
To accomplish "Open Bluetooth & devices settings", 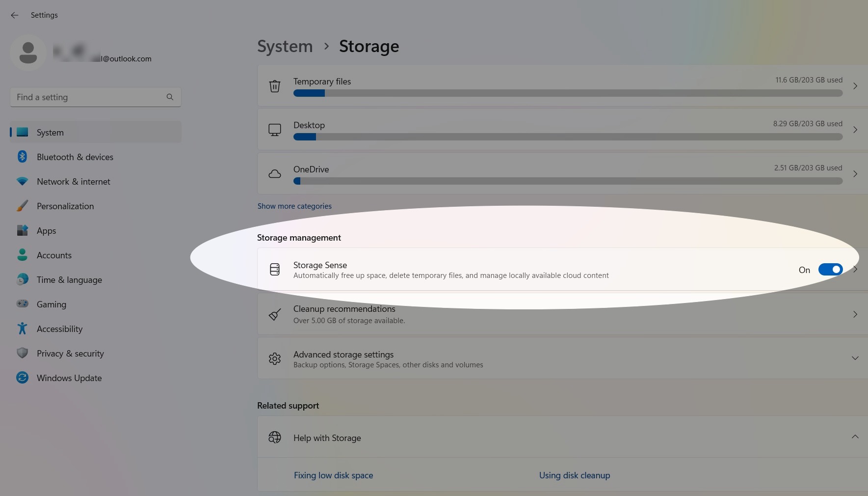I will 23,157.
